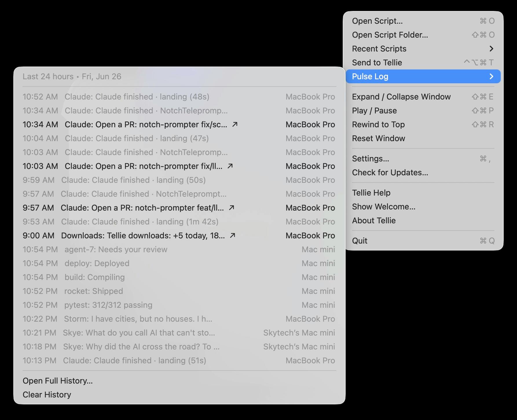Click 9:57 AM 'Claude finished · NotchTeleprompt…' row
This screenshot has width=517, height=420.
coord(179,194)
